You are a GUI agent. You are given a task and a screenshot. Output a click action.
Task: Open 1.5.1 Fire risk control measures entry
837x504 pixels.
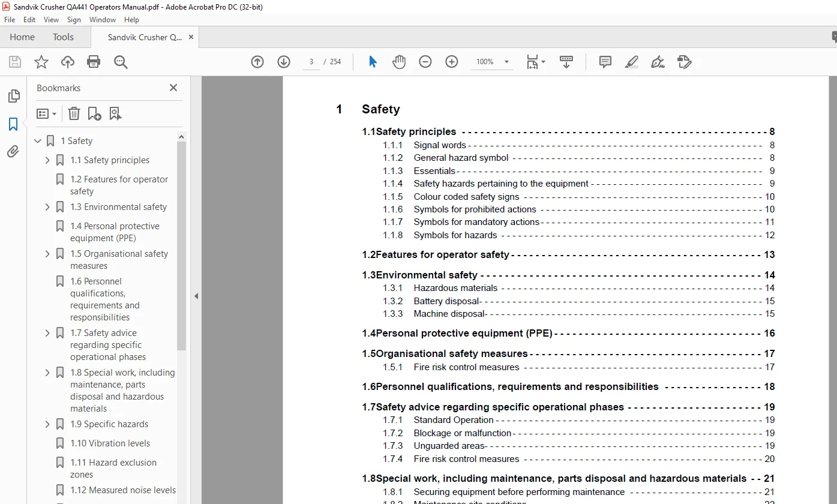tap(579, 367)
